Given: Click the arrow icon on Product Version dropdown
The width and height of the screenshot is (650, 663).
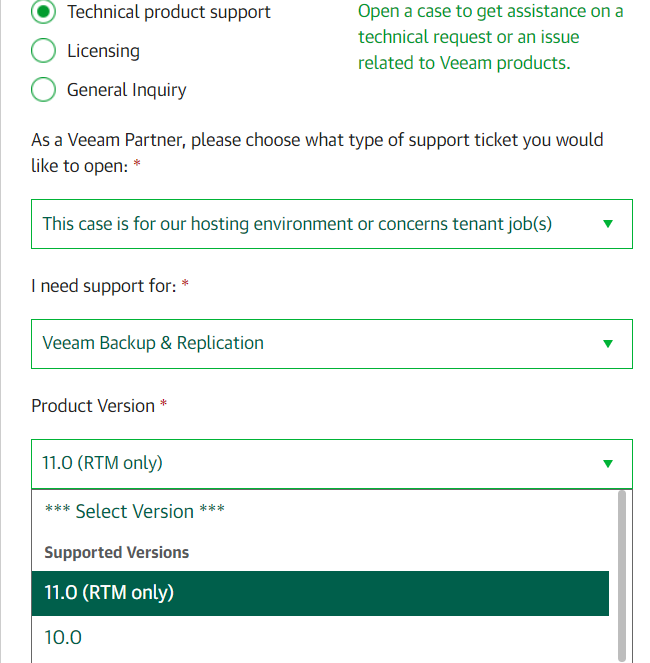Looking at the screenshot, I should coord(608,464).
